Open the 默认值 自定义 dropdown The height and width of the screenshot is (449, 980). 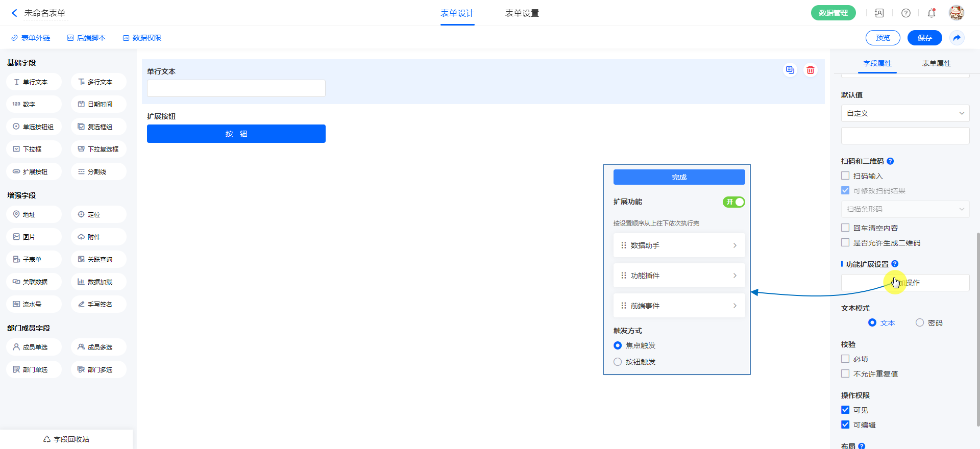(x=905, y=113)
